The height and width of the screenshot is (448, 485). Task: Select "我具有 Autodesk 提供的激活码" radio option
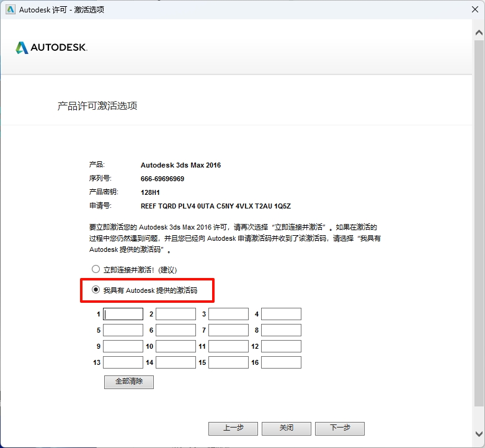click(x=96, y=290)
